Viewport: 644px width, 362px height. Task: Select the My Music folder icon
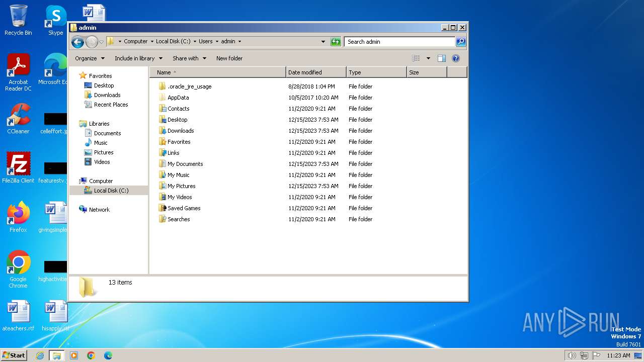click(162, 175)
